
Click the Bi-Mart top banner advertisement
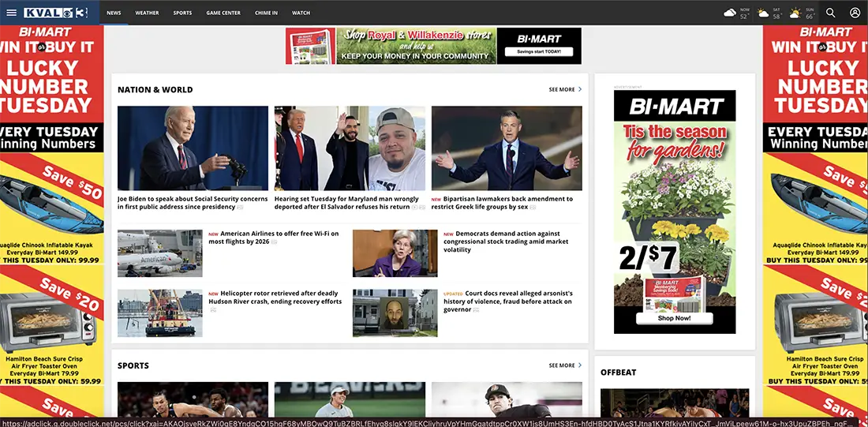tap(433, 46)
